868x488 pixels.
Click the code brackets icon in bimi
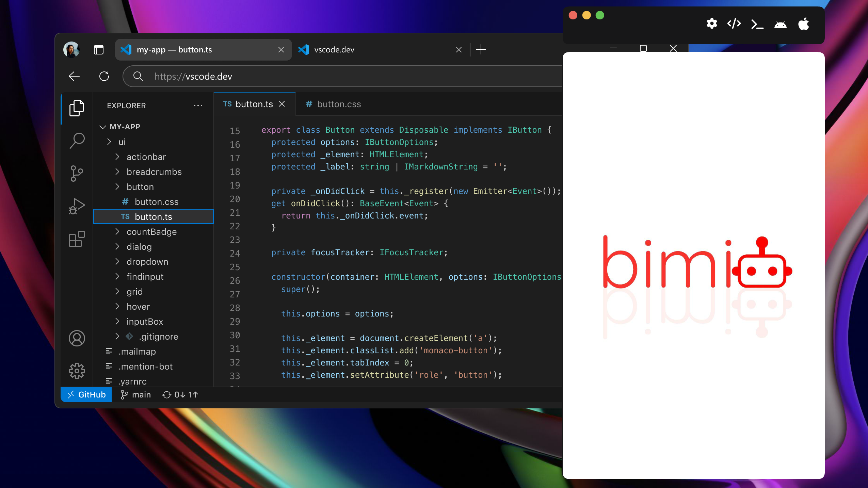[x=734, y=24]
